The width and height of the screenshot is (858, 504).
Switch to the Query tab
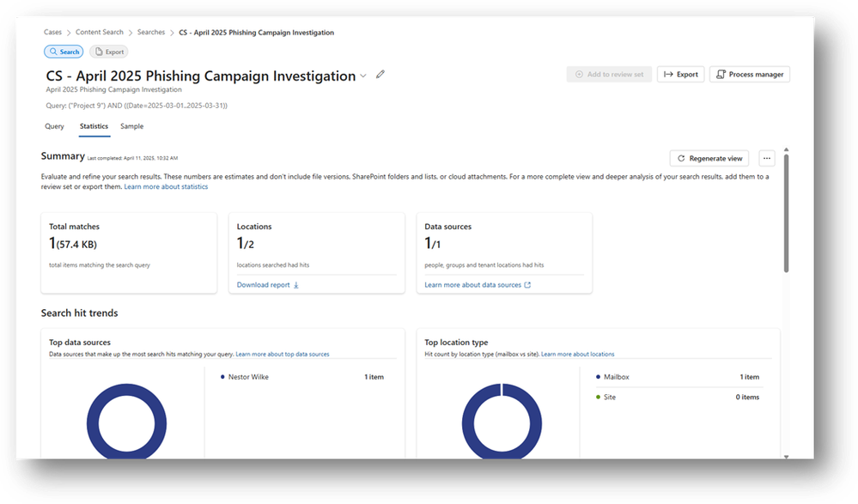54,126
